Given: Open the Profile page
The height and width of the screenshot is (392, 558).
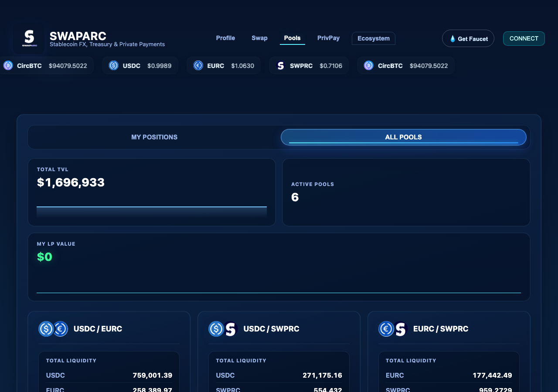Looking at the screenshot, I should [x=225, y=38].
